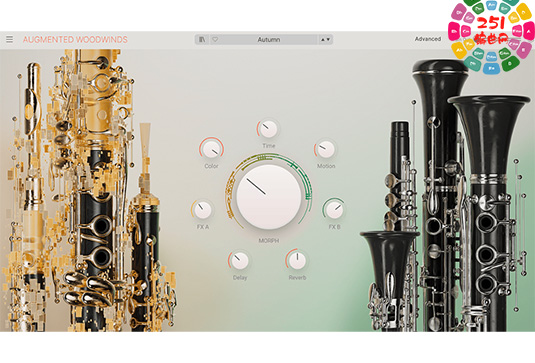Click the MORPH label
The height and width of the screenshot is (363, 535).
(x=269, y=241)
